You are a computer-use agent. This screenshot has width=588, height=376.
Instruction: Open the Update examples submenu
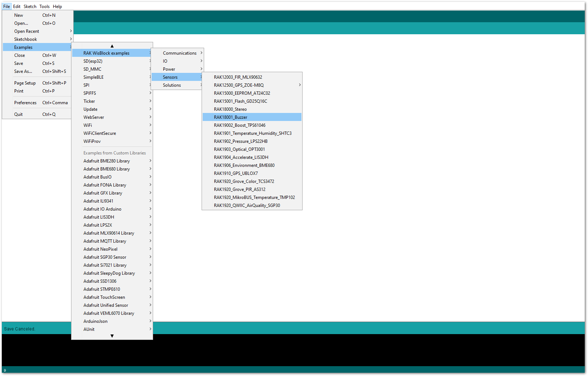(x=112, y=109)
